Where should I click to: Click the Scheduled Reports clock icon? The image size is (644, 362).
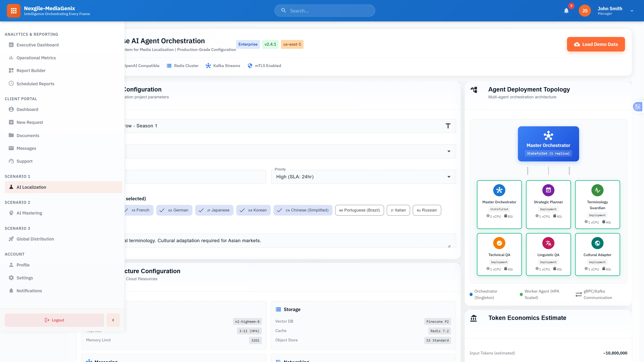(11, 83)
